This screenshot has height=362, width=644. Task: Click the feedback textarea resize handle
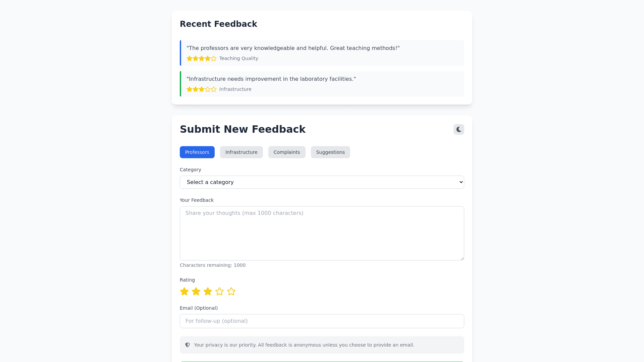point(462,258)
